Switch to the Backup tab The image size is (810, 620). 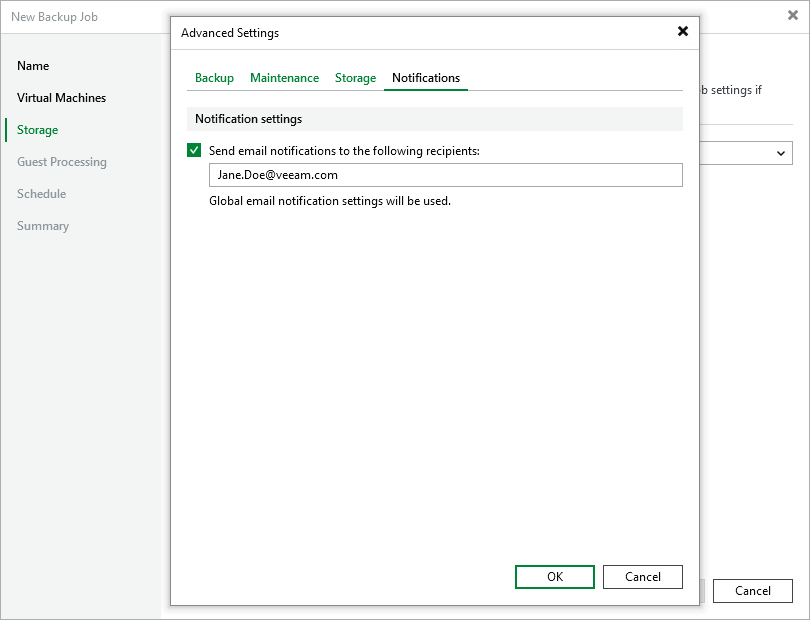[x=214, y=78]
